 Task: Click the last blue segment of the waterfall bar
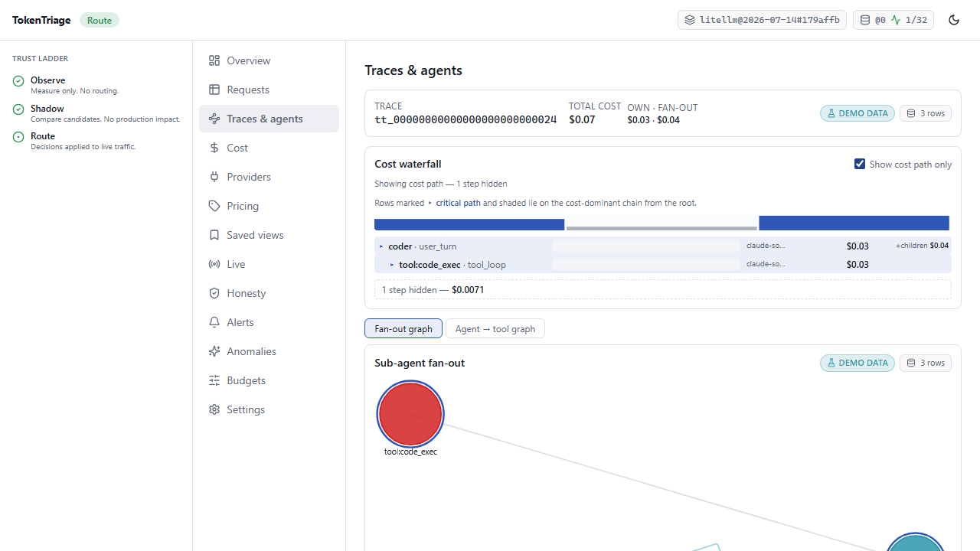854,223
